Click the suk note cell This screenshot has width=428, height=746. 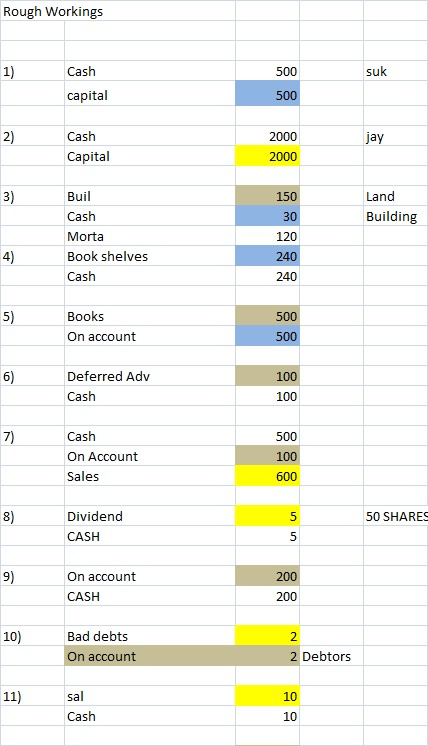click(396, 71)
